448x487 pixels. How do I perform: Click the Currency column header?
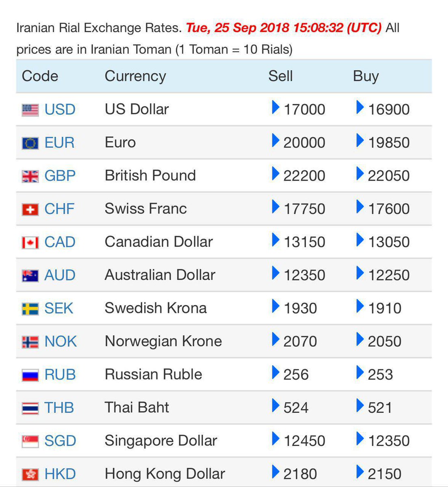click(135, 76)
